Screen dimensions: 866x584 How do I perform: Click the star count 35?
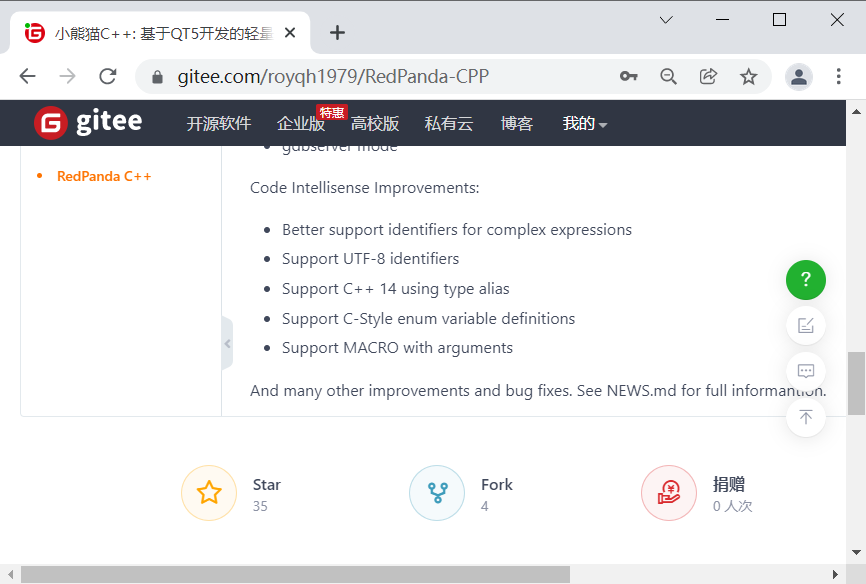pos(260,506)
